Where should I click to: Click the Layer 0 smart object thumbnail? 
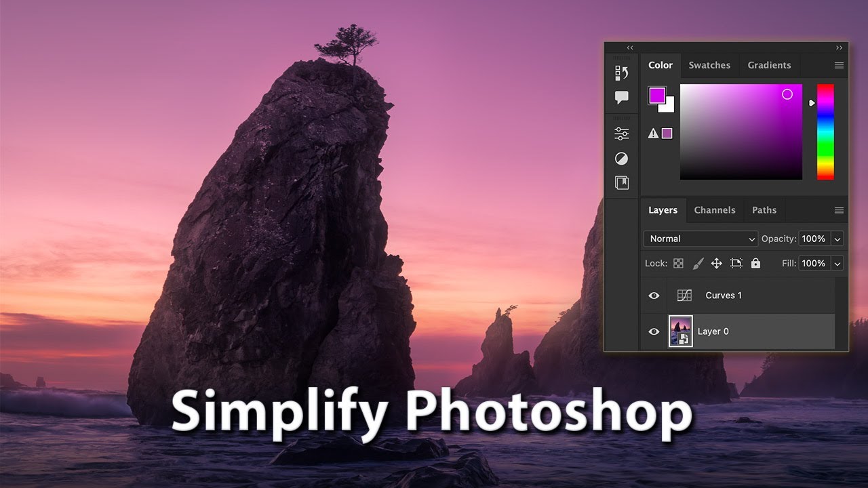[x=681, y=331]
